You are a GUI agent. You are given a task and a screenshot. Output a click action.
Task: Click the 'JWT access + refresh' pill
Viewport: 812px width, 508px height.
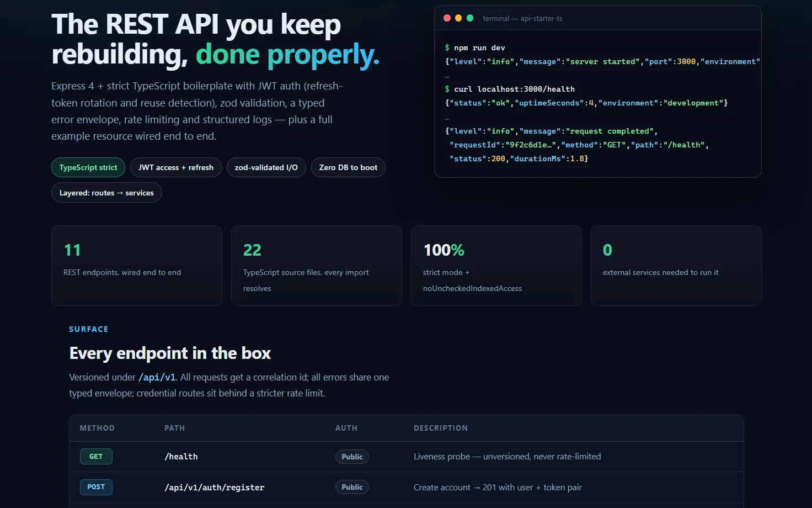click(176, 167)
